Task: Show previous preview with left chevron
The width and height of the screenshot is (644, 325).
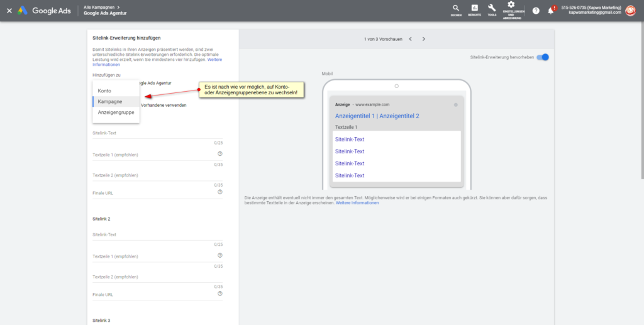Action: 410,39
